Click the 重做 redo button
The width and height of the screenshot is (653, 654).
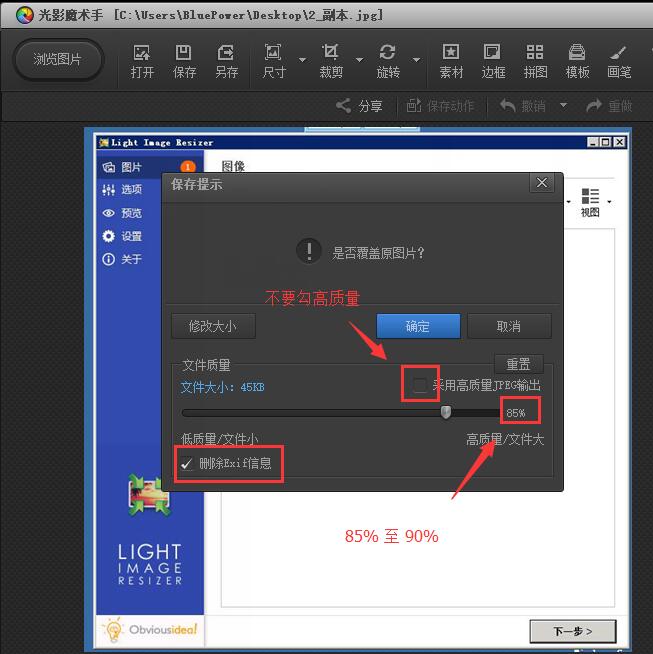(609, 106)
